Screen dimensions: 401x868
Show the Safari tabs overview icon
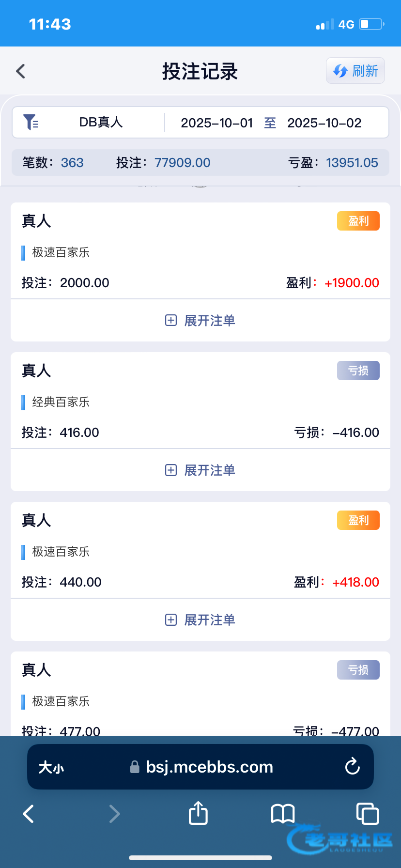(x=367, y=813)
